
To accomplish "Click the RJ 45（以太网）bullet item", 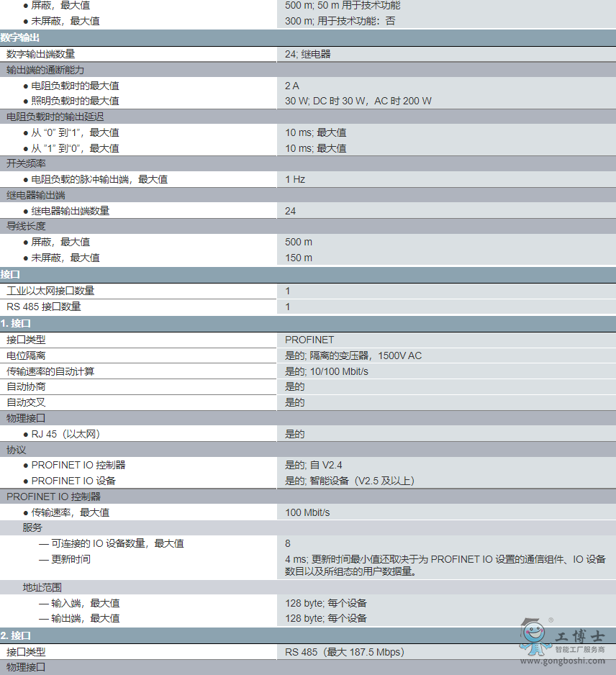I will point(65,434).
